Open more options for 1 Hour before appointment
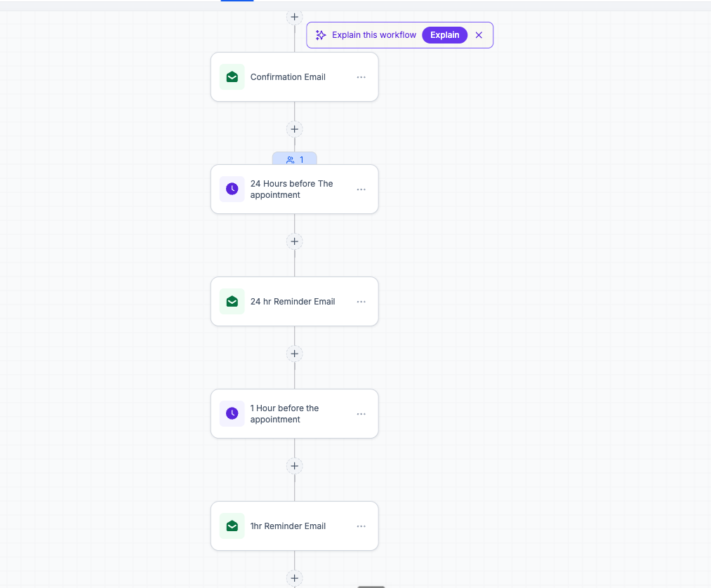Image resolution: width=711 pixels, height=588 pixels. (x=361, y=414)
